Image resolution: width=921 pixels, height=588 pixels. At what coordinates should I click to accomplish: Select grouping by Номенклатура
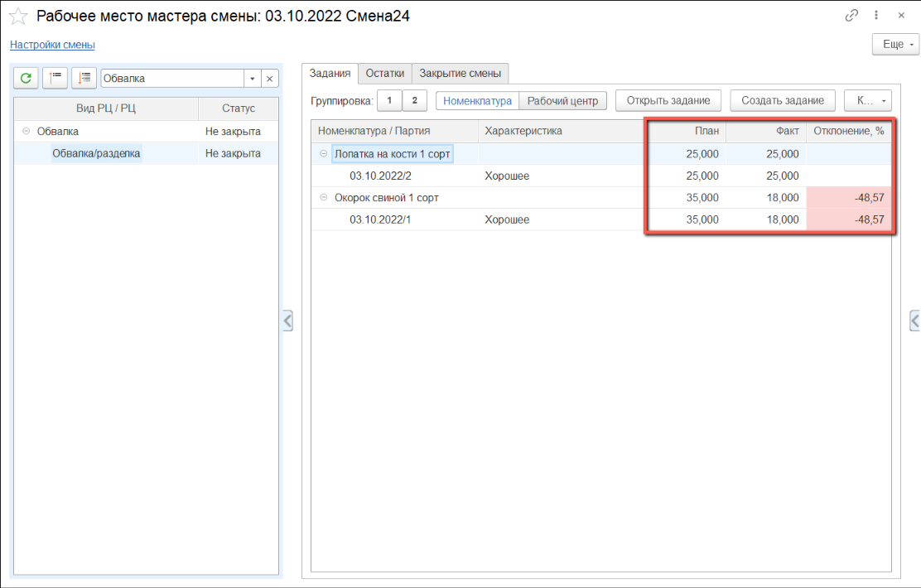(x=477, y=100)
